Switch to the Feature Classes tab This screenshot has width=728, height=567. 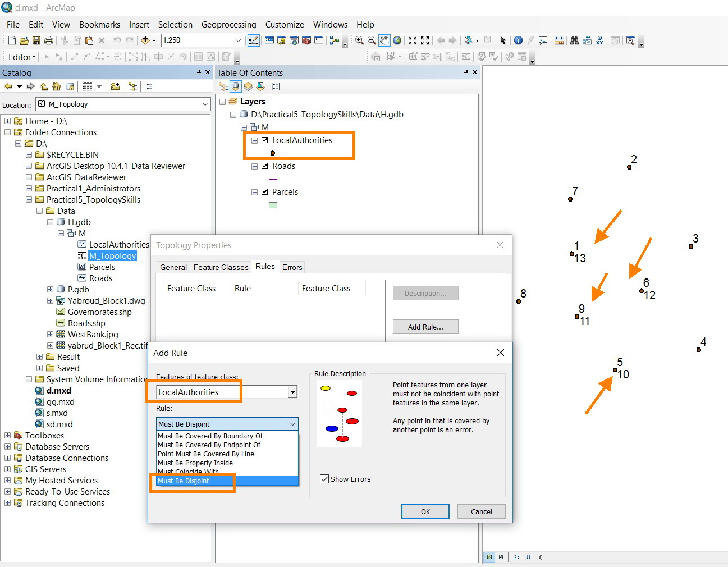(221, 267)
